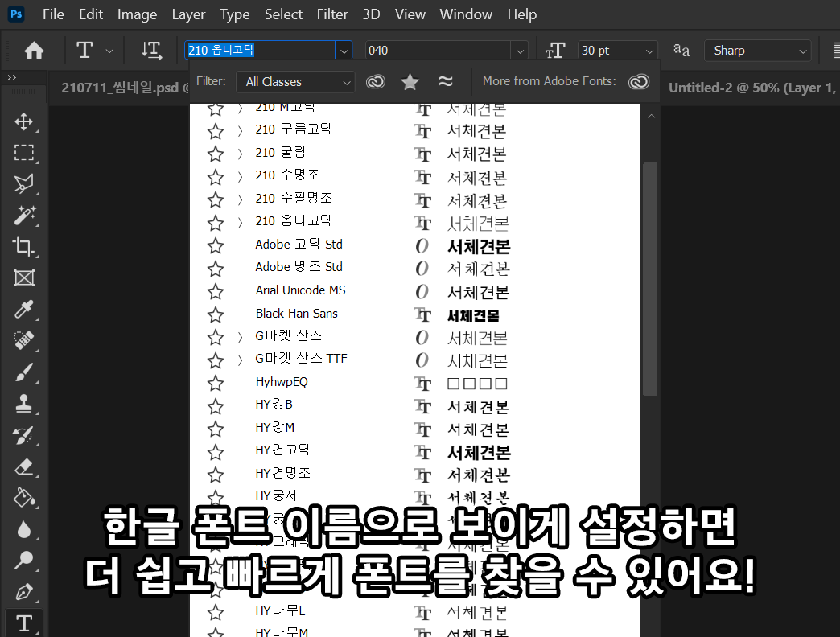This screenshot has height=637, width=840.
Task: Open More from Adobe Fonts cloud icon
Action: click(639, 81)
